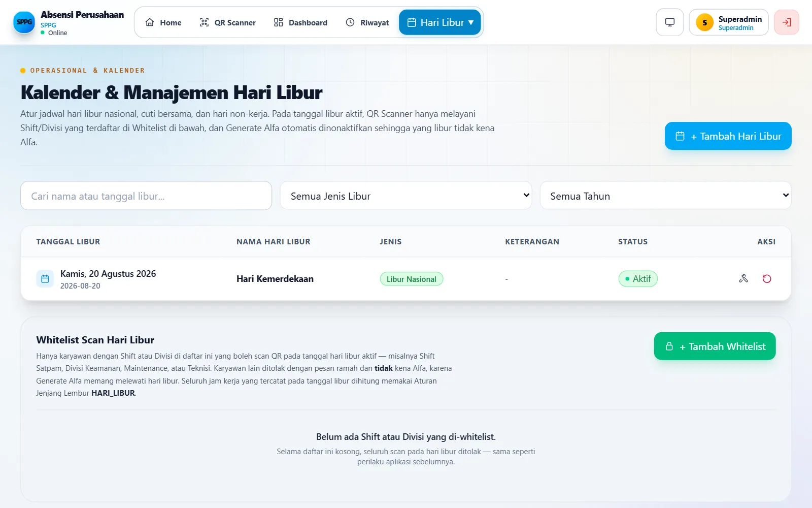Click the edit icon for Hari Kemerdekaan
Image resolution: width=812 pixels, height=508 pixels.
[x=743, y=278]
